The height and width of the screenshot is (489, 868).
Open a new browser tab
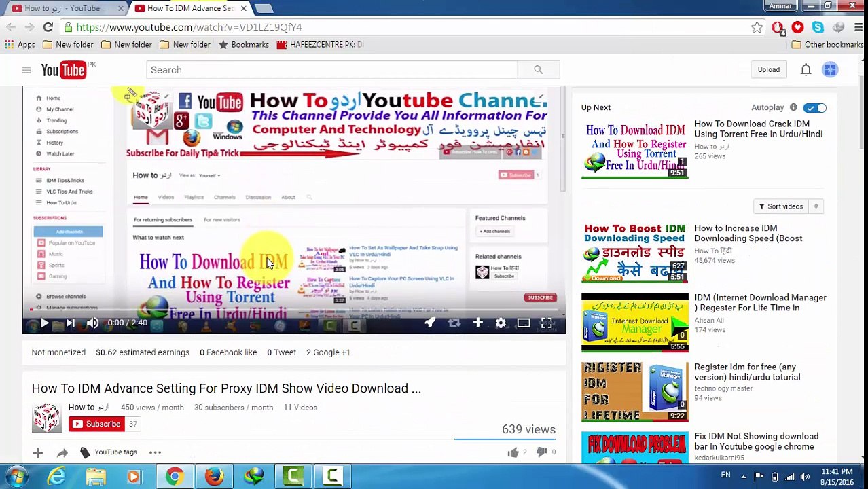(x=264, y=8)
